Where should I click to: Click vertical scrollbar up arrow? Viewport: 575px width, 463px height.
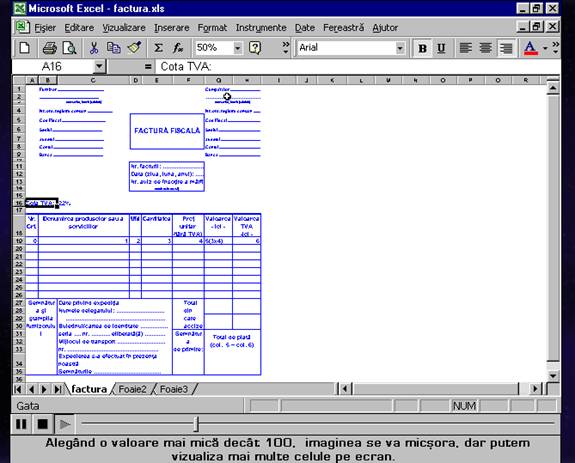click(x=553, y=88)
